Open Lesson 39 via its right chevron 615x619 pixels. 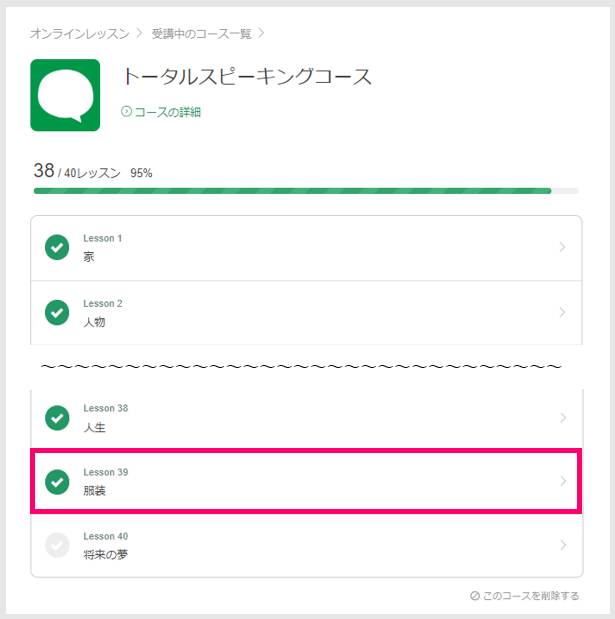pos(563,481)
